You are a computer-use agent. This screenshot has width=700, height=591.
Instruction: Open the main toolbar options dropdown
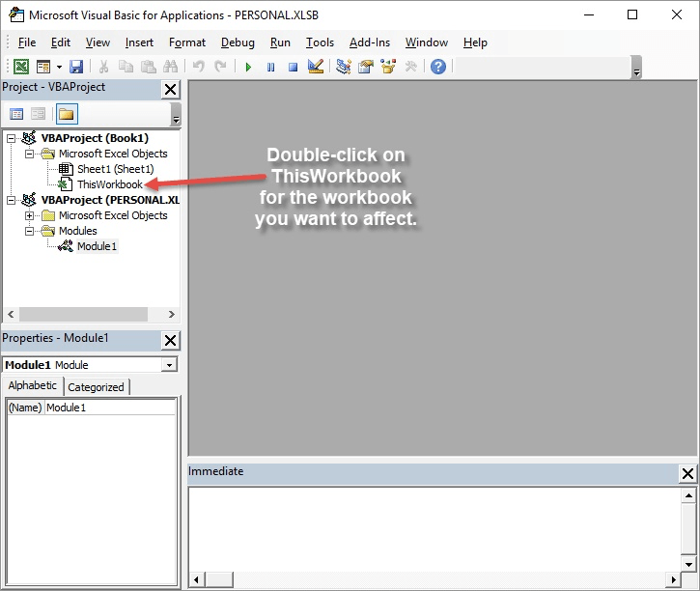[x=637, y=68]
